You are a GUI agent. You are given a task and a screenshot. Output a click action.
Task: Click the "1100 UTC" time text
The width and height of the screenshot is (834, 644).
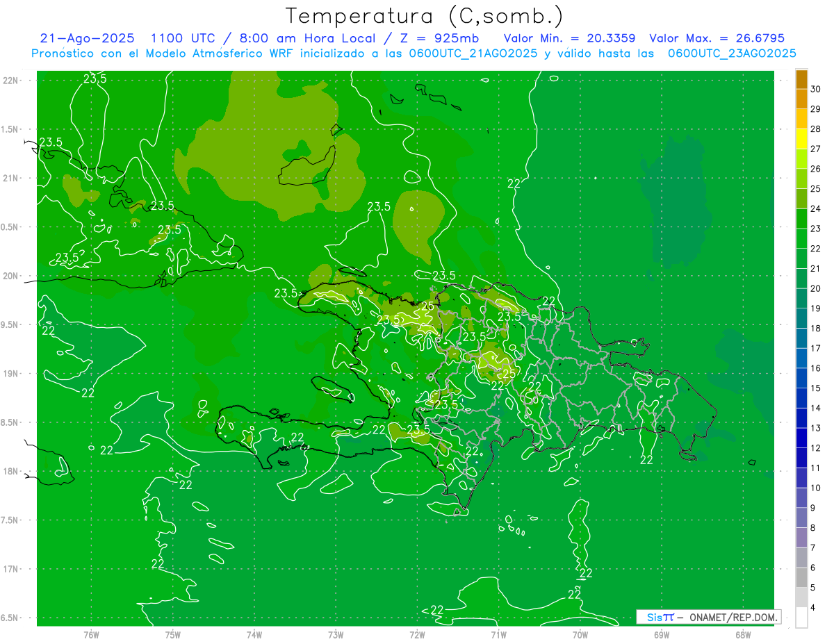pyautogui.click(x=183, y=39)
